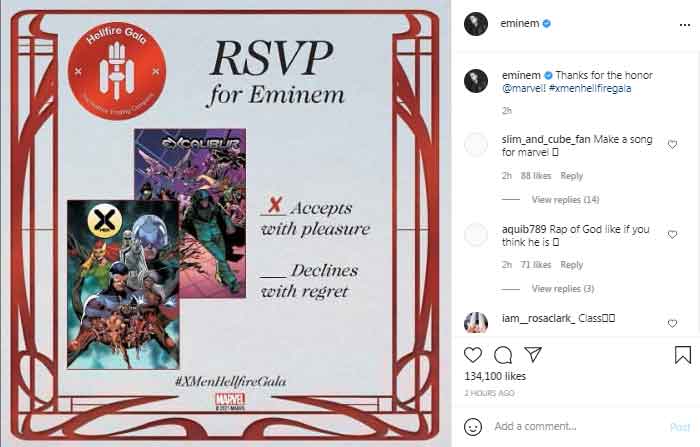The height and width of the screenshot is (447, 700).
Task: Like the post with the heart icon
Action: coord(473,355)
